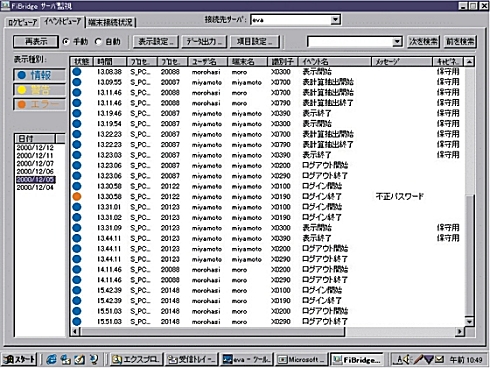Switch to the ログビューア tab
490x368 pixels.
[22, 22]
